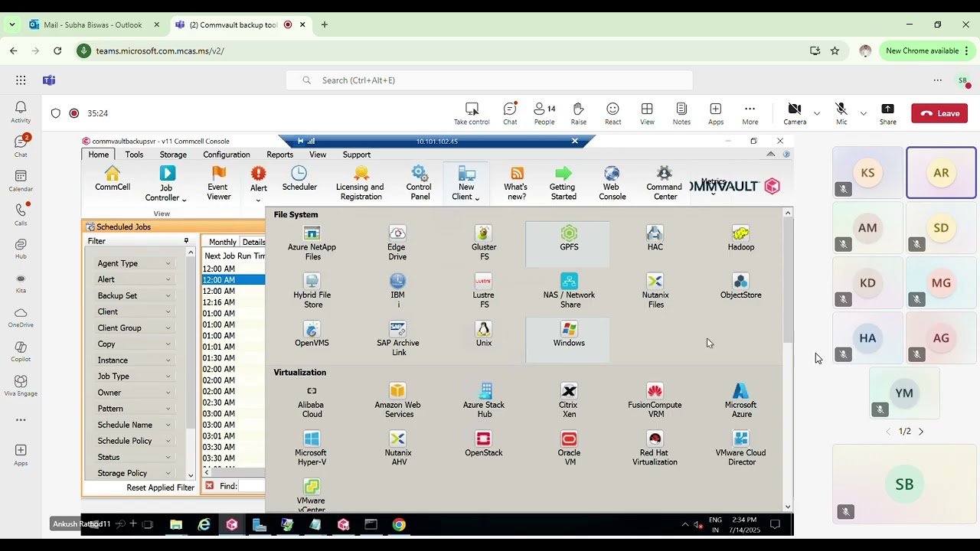Unmute the Teams microphone

841,113
